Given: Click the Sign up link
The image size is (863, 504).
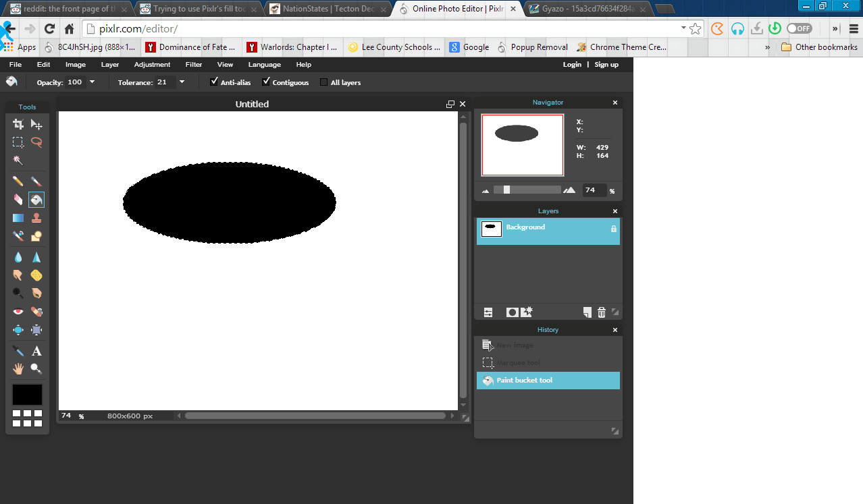Looking at the screenshot, I should coord(606,64).
